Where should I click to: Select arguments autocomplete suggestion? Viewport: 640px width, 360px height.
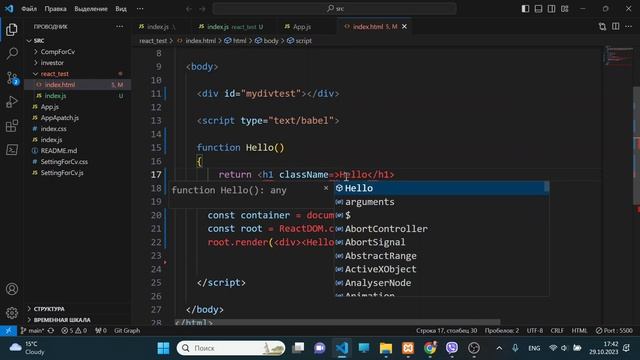point(442,202)
